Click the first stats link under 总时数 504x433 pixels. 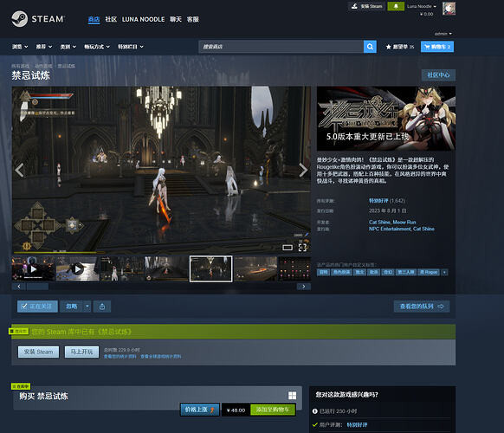120,357
